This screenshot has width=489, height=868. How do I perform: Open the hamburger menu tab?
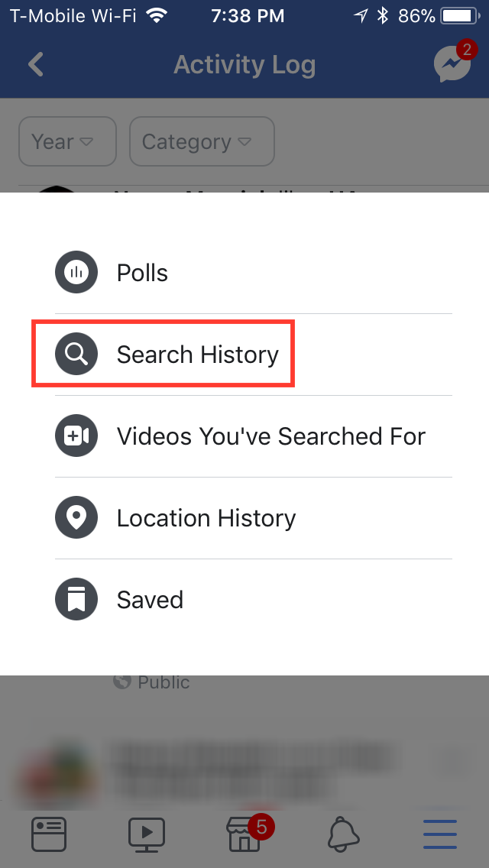coord(440,834)
